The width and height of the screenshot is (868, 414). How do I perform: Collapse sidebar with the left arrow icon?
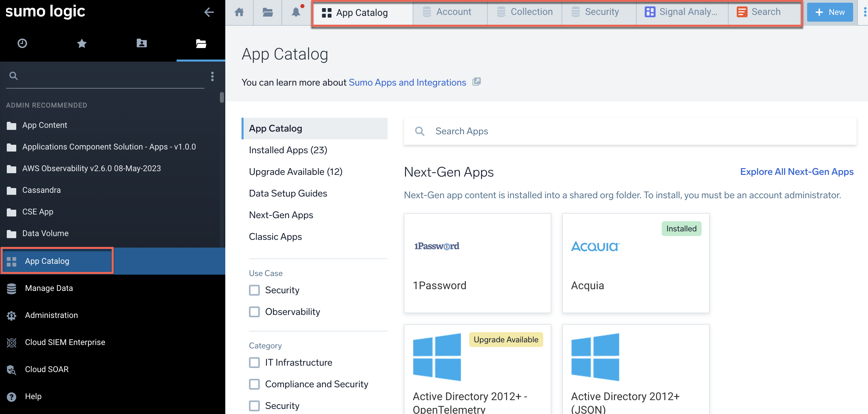pos(209,12)
